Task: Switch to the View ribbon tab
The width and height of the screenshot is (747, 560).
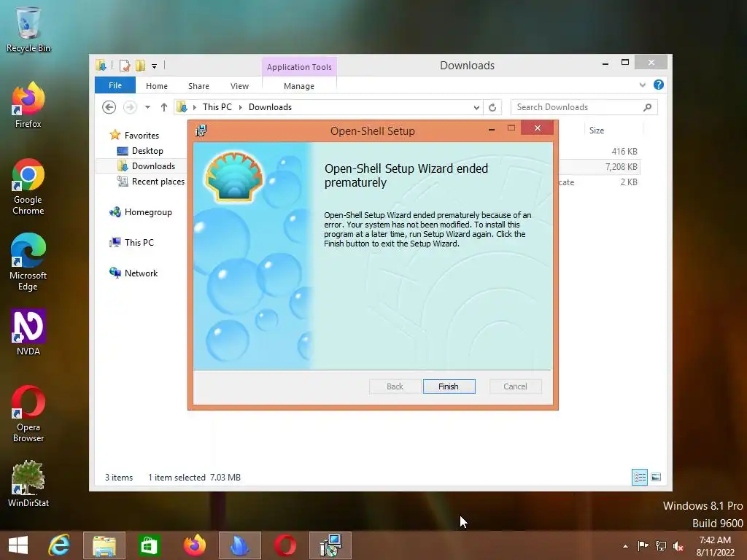Action: coord(239,86)
